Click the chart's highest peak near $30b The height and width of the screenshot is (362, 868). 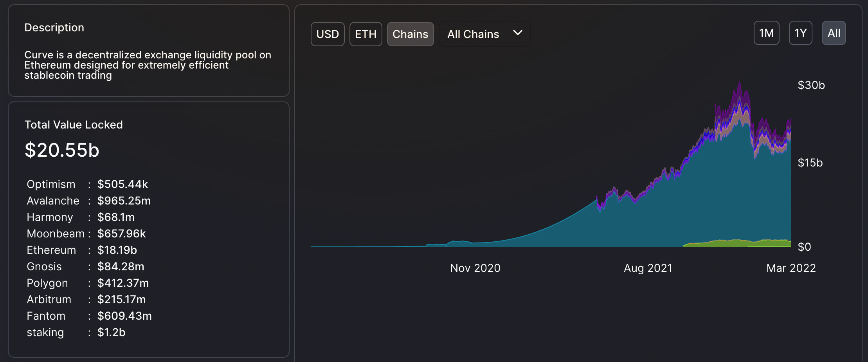click(739, 83)
